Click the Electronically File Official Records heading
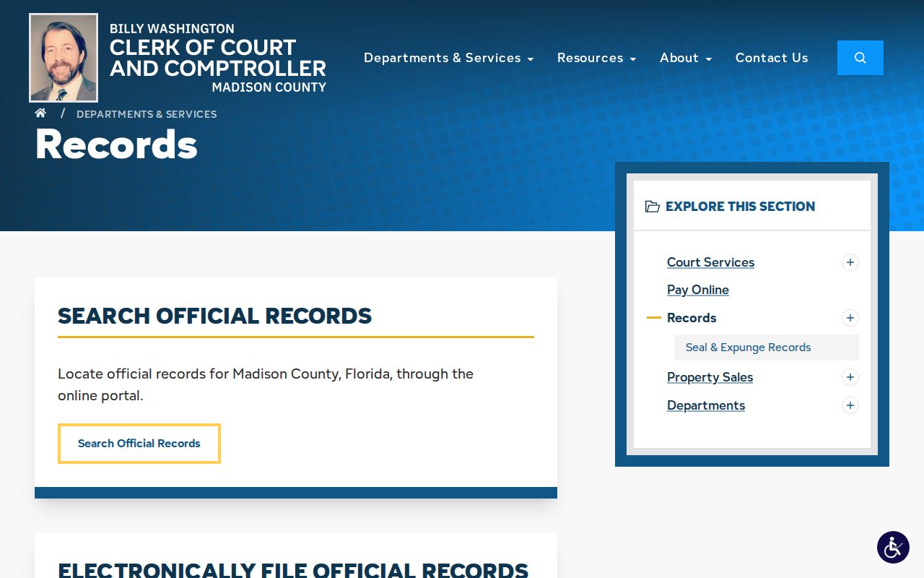The height and width of the screenshot is (578, 924). click(x=293, y=570)
